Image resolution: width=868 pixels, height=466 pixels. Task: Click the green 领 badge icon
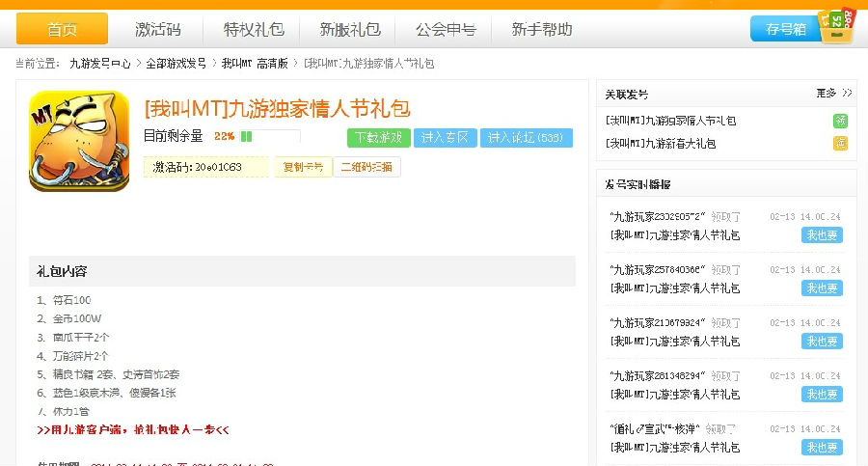tap(840, 121)
